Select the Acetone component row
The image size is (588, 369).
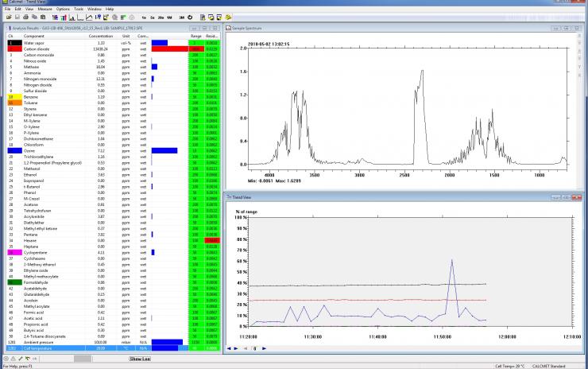(114, 204)
